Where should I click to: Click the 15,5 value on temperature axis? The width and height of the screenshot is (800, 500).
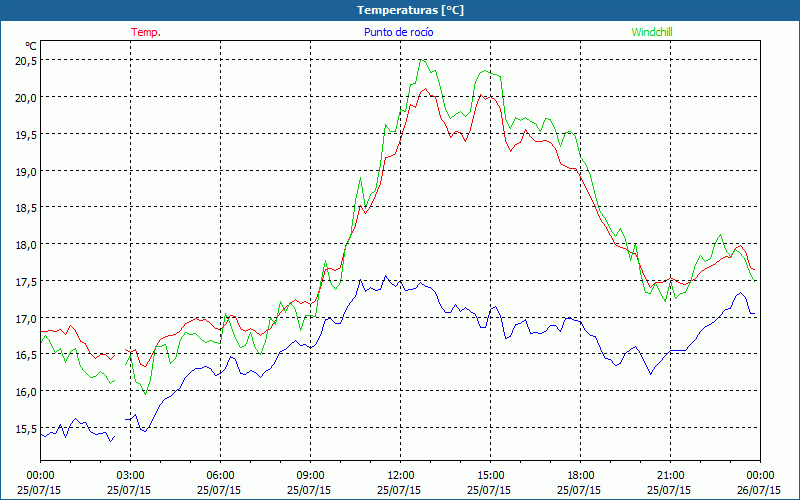coord(27,429)
